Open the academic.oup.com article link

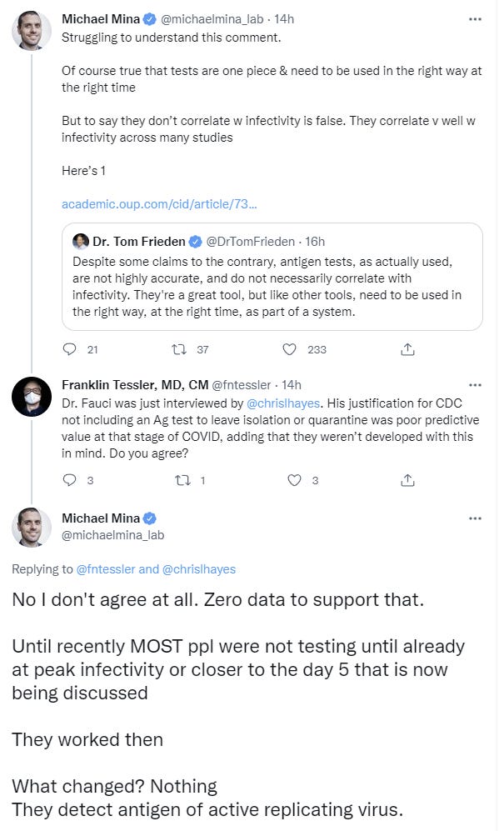pos(159,203)
